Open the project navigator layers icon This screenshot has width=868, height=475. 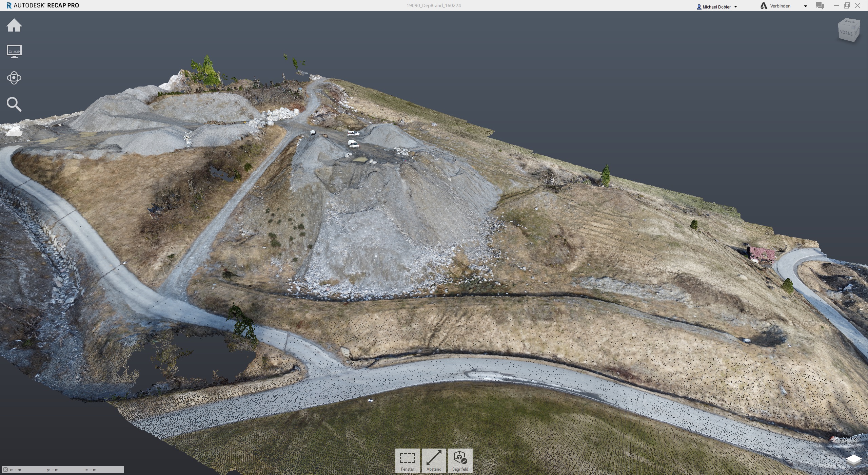click(x=853, y=460)
